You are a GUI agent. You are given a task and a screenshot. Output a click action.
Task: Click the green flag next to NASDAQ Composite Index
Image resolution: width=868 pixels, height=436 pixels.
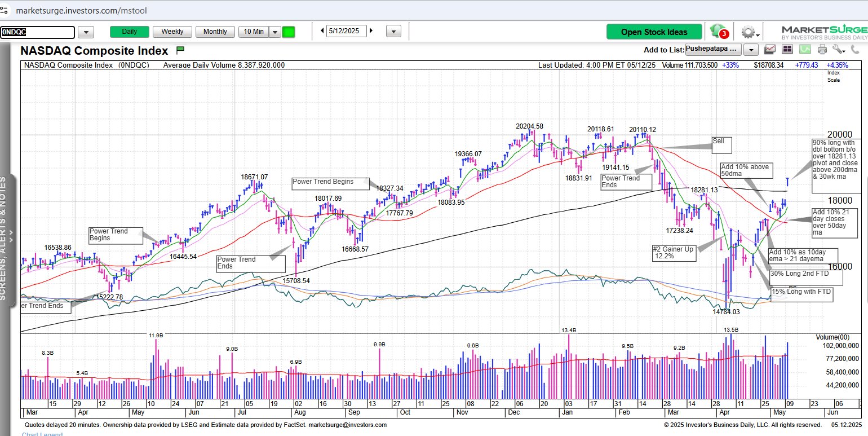coord(180,50)
